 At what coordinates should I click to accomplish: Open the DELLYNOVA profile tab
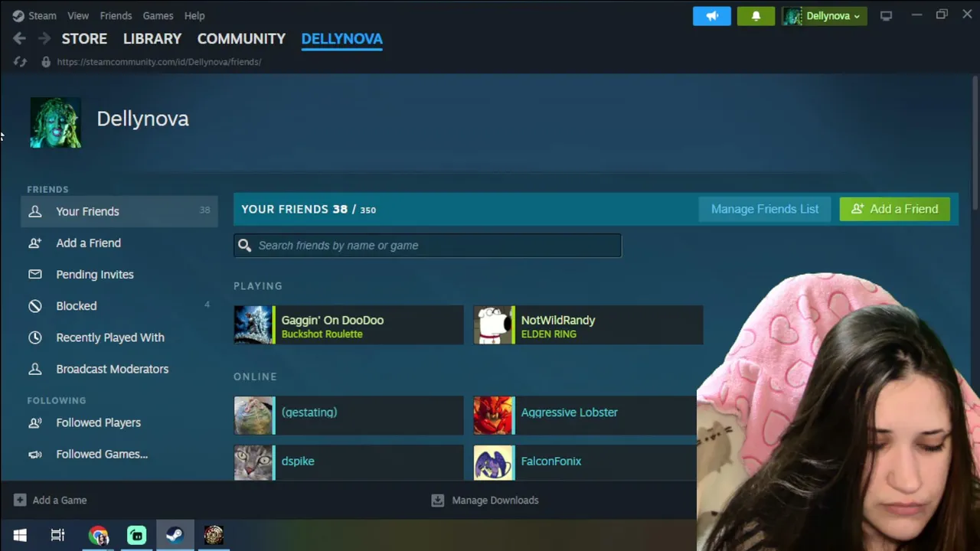341,38
